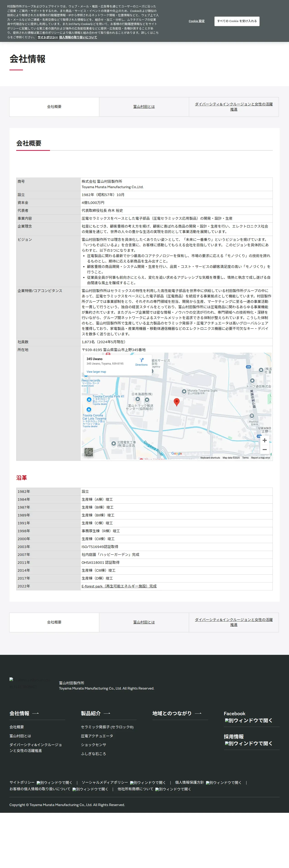The image size is (289, 868).
Task: Open footer 会社概要 link under 会社情報
Action: tap(16, 727)
